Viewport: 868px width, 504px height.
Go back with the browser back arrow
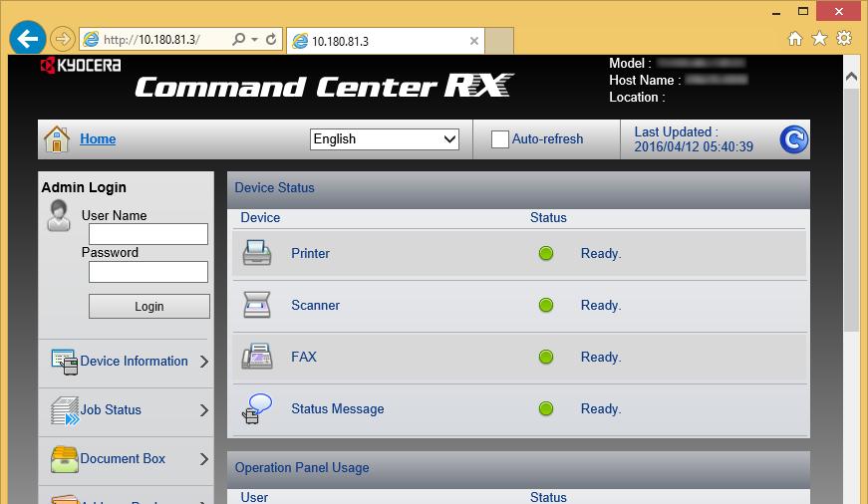[27, 38]
